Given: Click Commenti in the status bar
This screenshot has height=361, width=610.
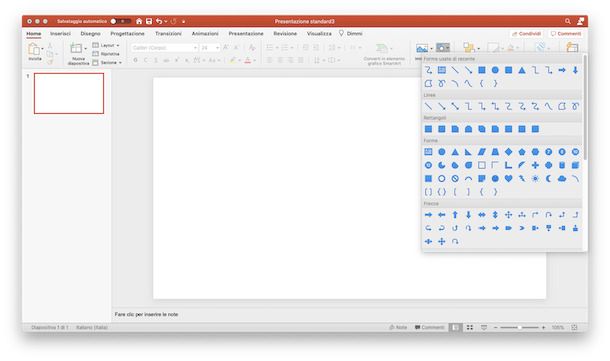Looking at the screenshot, I should click(x=429, y=328).
